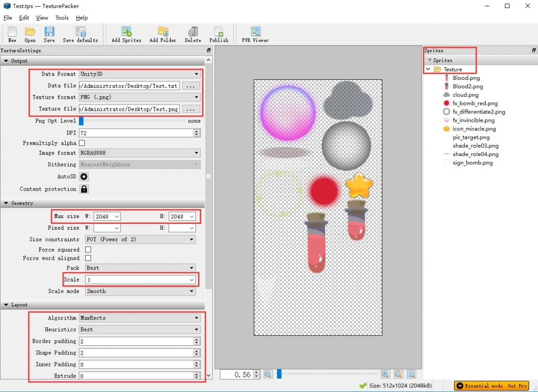The image size is (538, 392).
Task: Select the Publish toolbar icon
Action: 219,34
